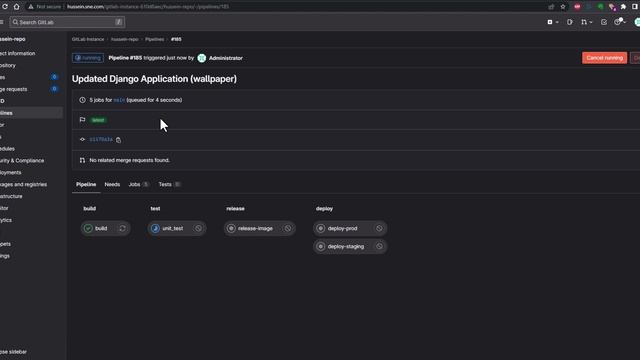Image resolution: width=640 pixels, height=360 pixels.
Task: Open the repo project name in sidebar
Action: pyautogui.click(x=13, y=39)
